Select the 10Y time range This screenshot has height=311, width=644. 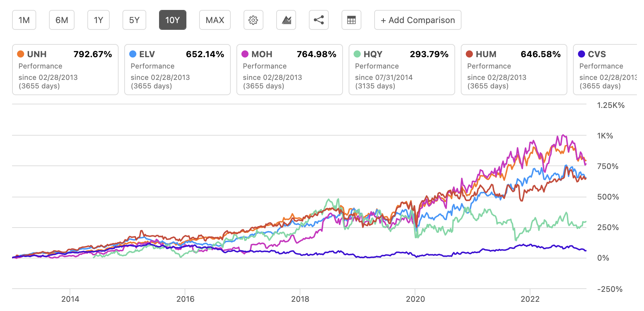[x=173, y=20]
